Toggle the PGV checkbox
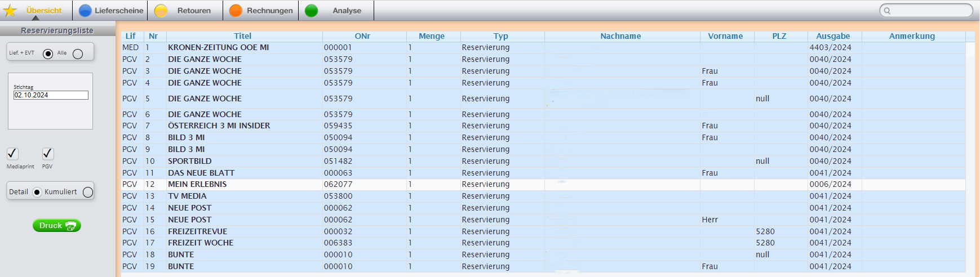 pos(48,154)
